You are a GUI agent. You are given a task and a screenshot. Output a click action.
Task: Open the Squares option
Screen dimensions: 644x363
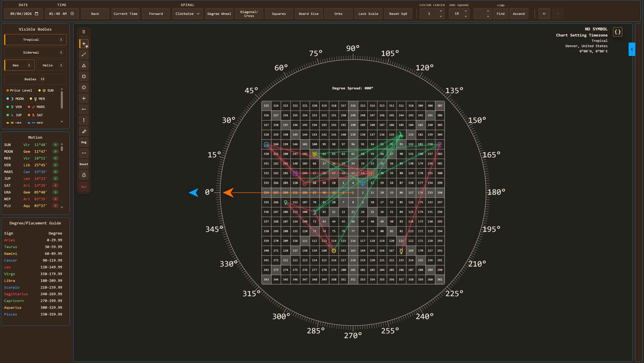[x=279, y=14]
